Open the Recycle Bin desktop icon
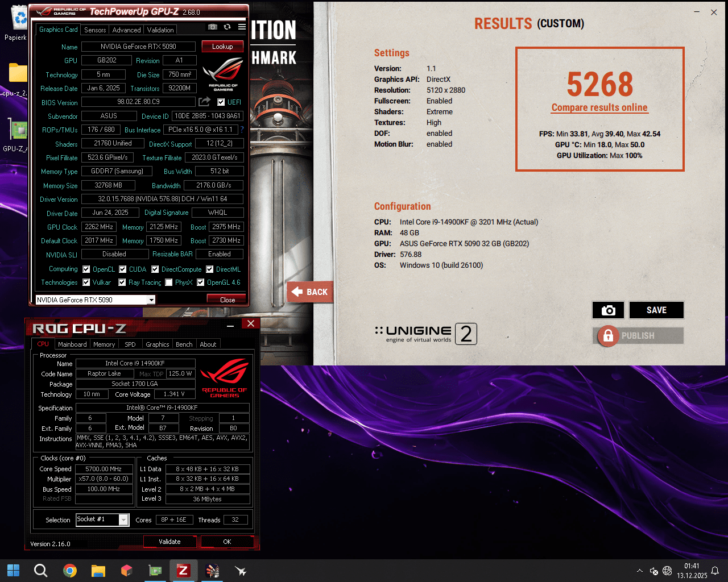 (19, 17)
